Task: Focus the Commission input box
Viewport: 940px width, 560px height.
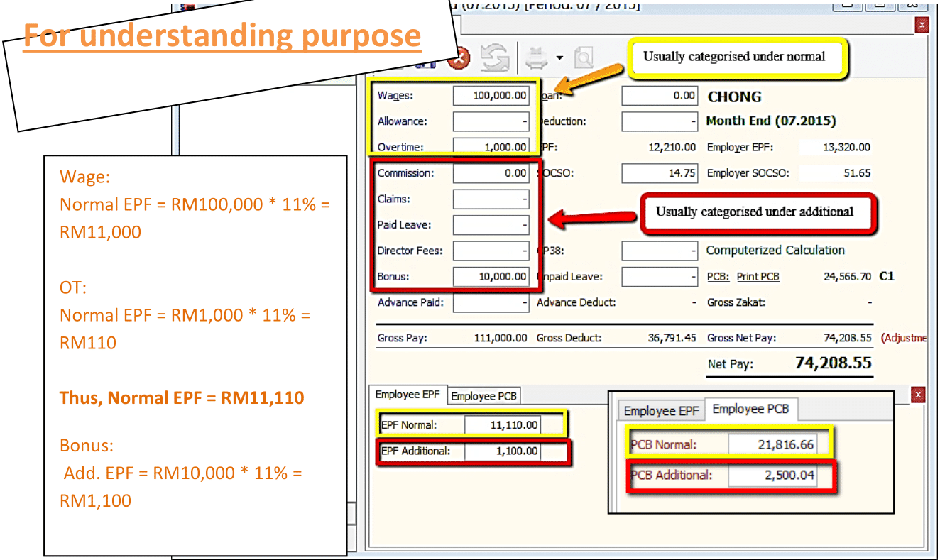Action: click(x=491, y=173)
